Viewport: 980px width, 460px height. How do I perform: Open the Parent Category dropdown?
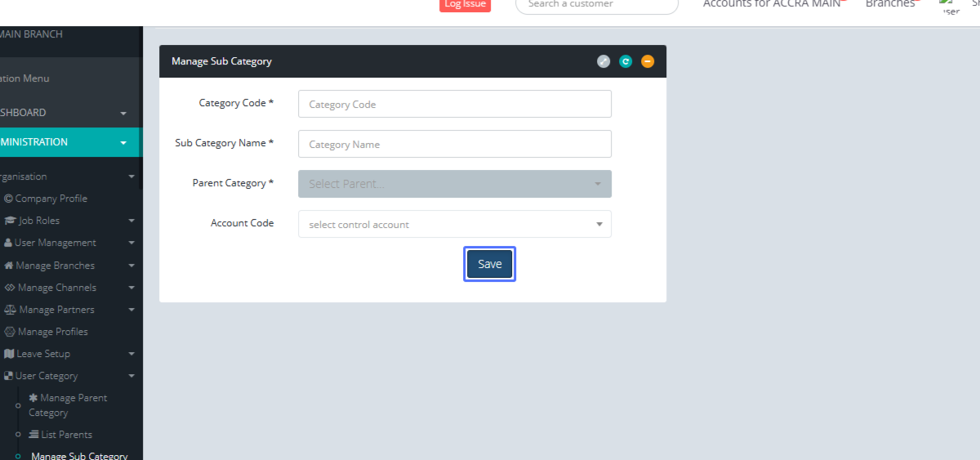click(x=454, y=184)
